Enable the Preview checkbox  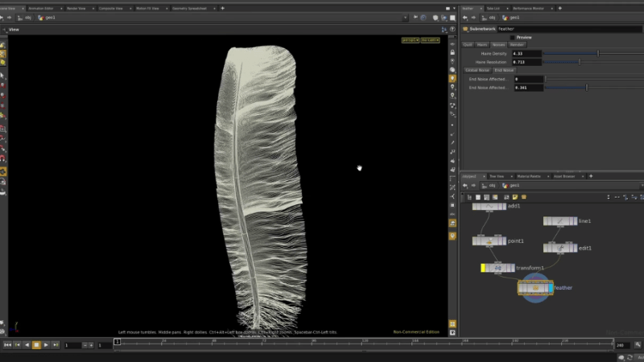pyautogui.click(x=512, y=37)
